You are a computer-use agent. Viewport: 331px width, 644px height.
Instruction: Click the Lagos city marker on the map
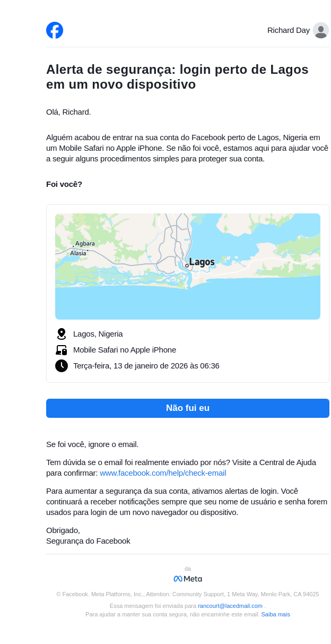pyautogui.click(x=187, y=265)
